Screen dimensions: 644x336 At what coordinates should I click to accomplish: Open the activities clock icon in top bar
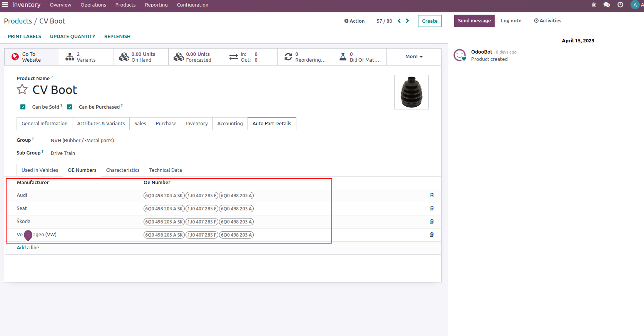pos(620,5)
